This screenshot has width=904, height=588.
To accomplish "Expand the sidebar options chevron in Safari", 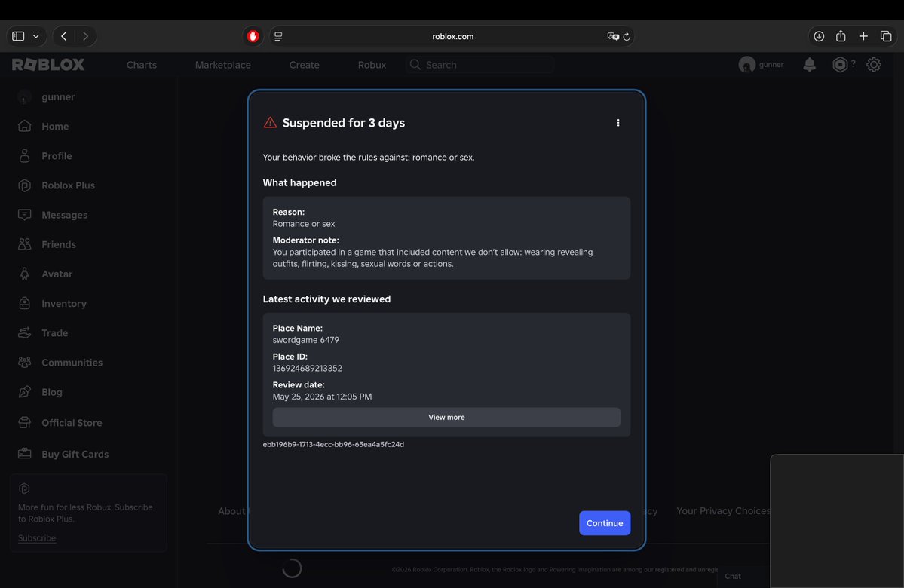I will (35, 36).
